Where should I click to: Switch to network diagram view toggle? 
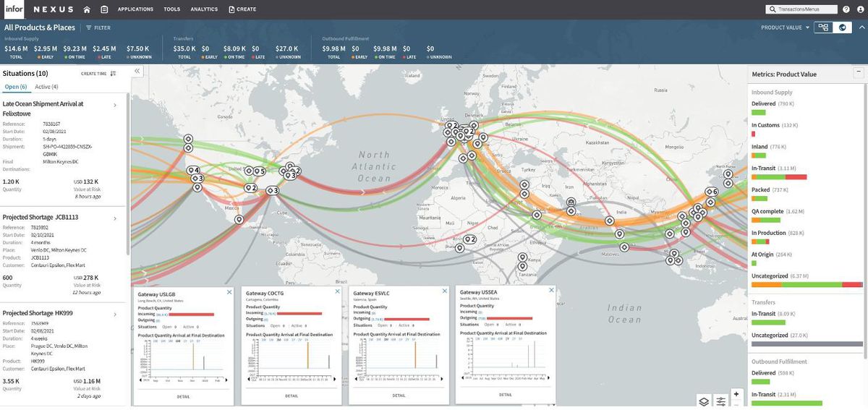click(x=823, y=27)
